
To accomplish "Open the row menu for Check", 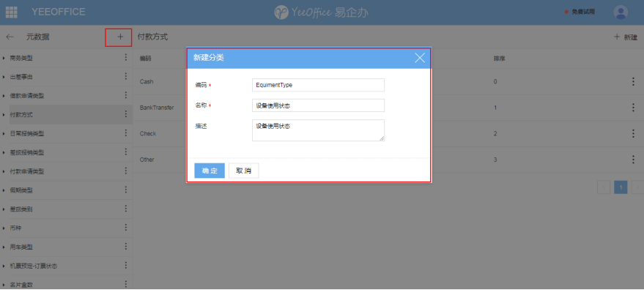I will [x=633, y=133].
